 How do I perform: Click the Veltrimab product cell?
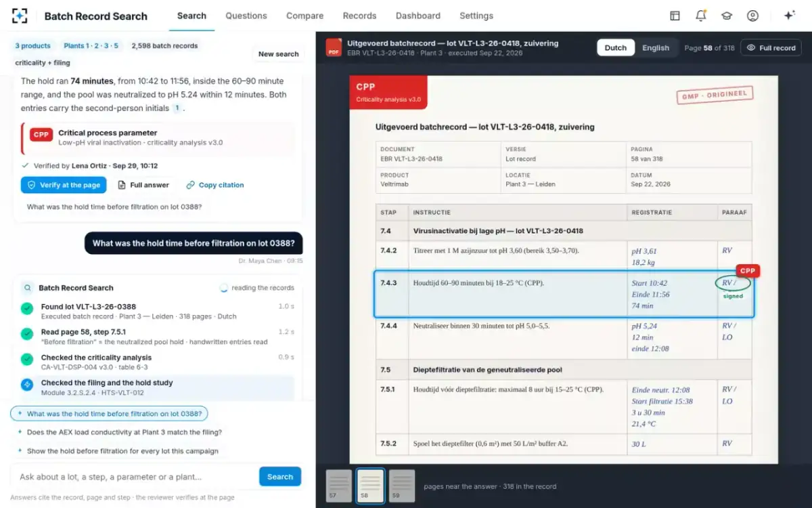[x=438, y=179]
